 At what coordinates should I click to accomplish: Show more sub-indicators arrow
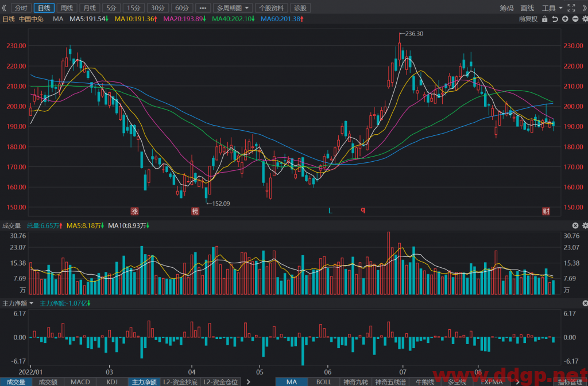(x=248, y=382)
